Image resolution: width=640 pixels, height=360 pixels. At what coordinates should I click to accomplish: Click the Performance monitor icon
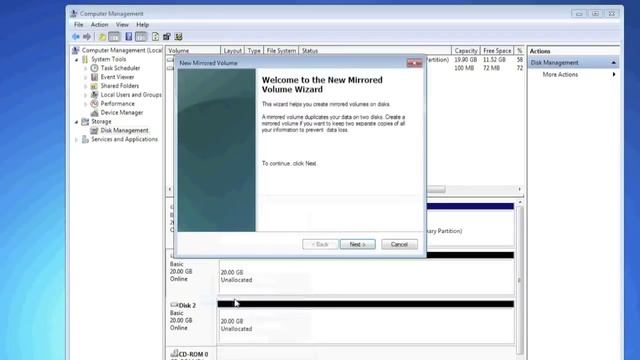pyautogui.click(x=94, y=104)
